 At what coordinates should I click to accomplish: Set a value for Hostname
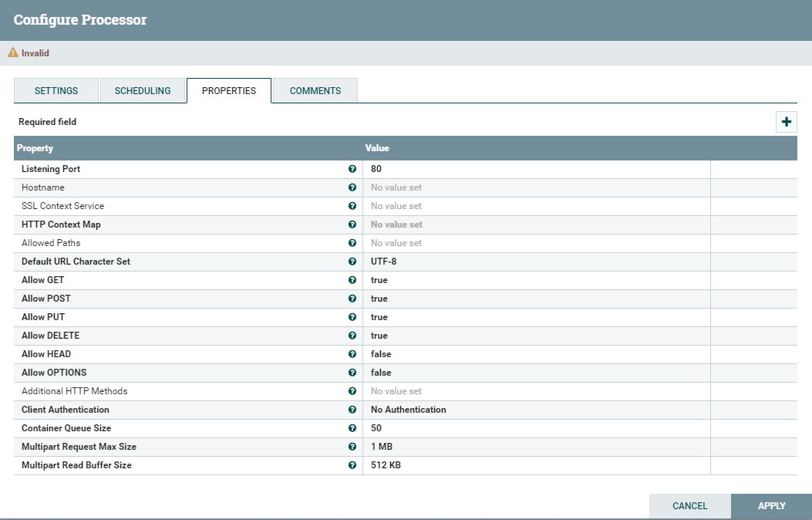(537, 187)
